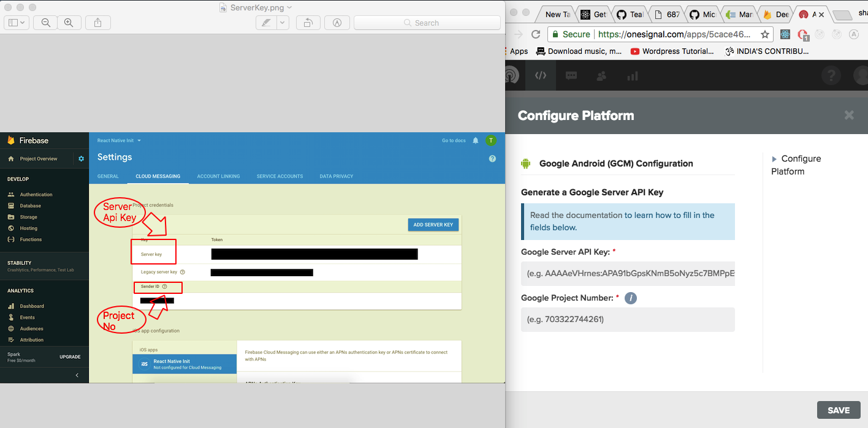Viewport: 868px width, 428px height.
Task: Select the highlight pen tool in Preview
Action: (x=266, y=23)
